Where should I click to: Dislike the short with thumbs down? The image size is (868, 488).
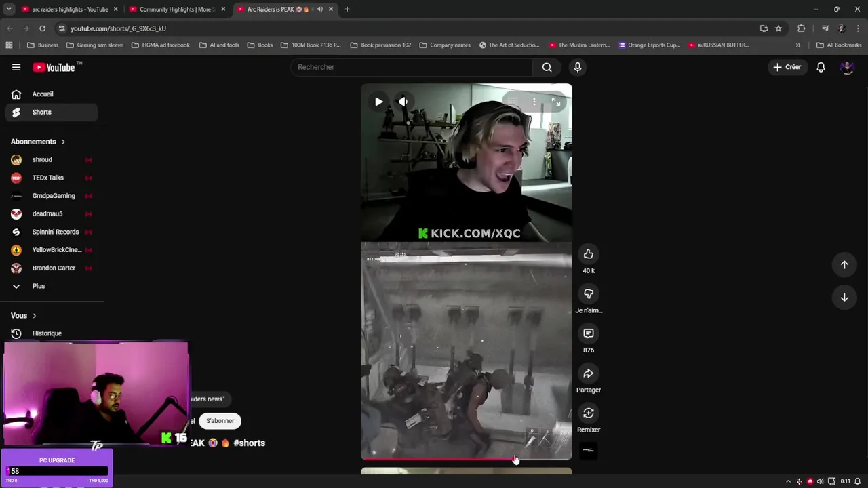[x=589, y=293]
